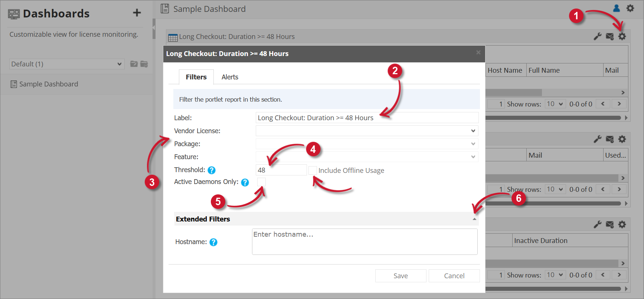Go to previous page in Inactive Duration portlet
The width and height of the screenshot is (644, 299).
pyautogui.click(x=603, y=275)
